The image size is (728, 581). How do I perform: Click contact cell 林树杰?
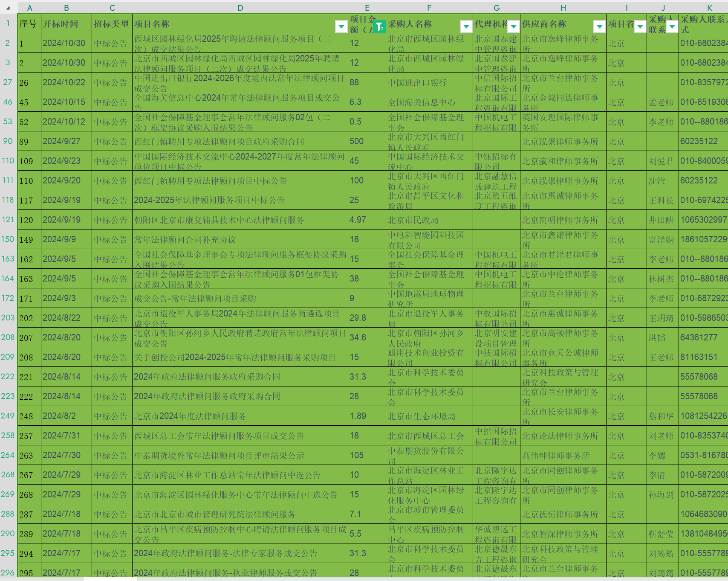(663, 279)
